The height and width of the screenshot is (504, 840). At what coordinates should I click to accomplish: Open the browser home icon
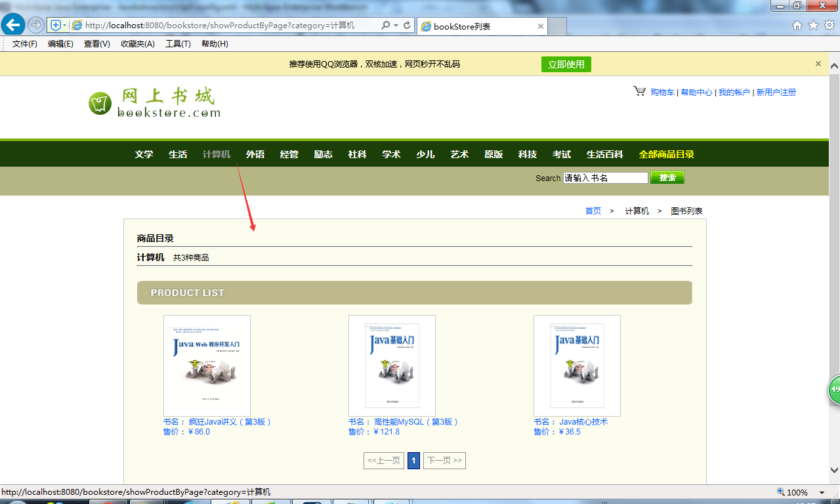pyautogui.click(x=797, y=26)
